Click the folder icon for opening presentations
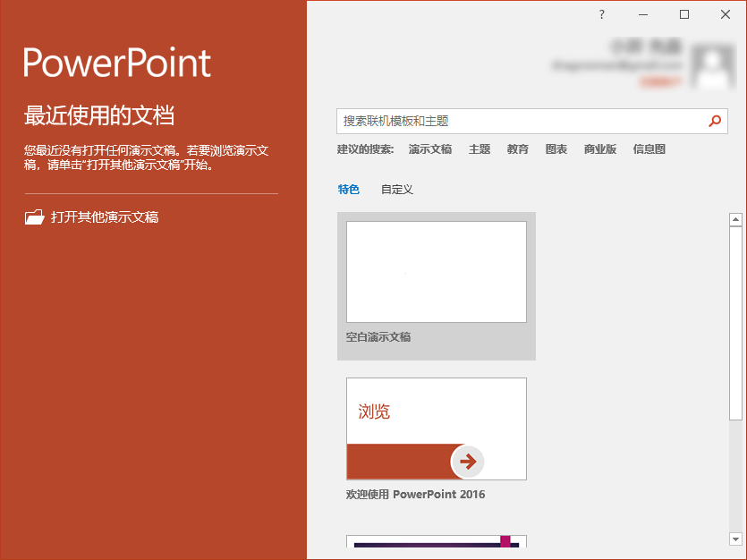 point(34,217)
